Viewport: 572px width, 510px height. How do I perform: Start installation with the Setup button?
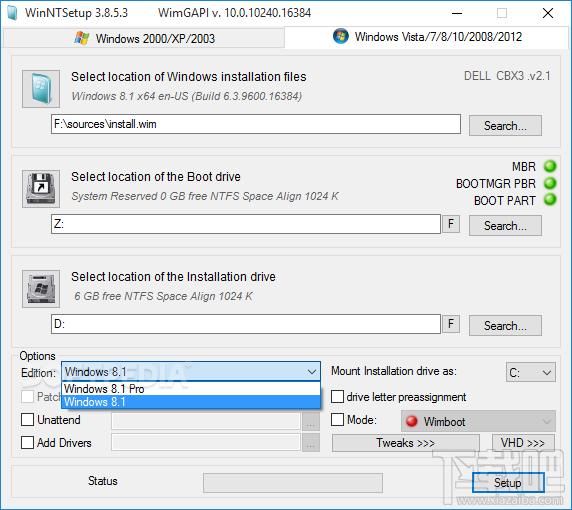click(x=508, y=483)
